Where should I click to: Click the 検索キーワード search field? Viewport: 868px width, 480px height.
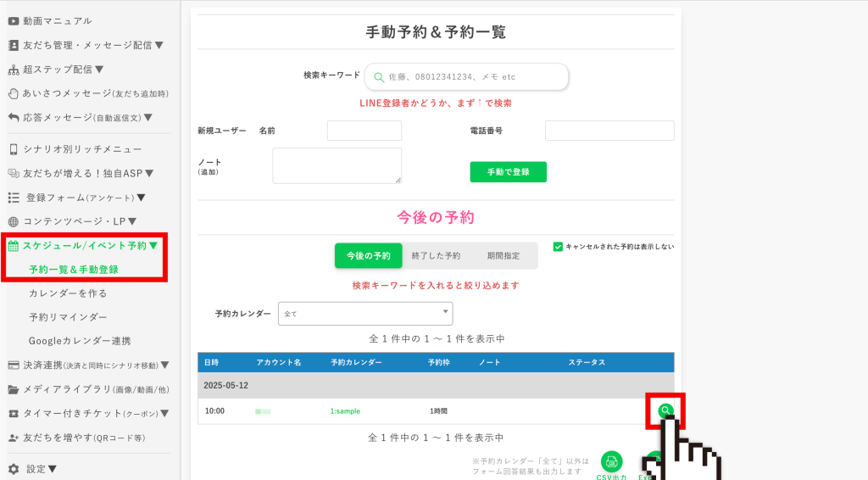tap(466, 77)
